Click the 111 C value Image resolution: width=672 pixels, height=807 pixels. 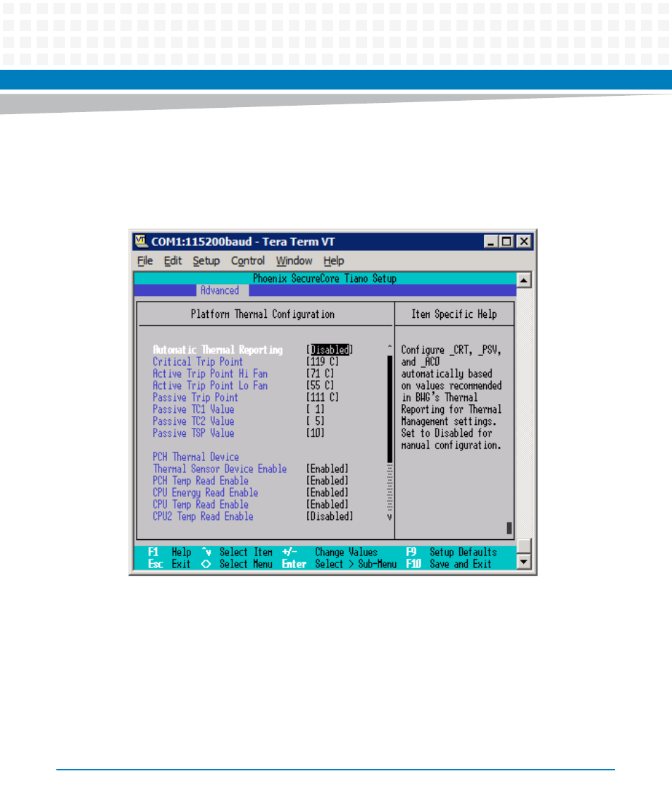[323, 398]
